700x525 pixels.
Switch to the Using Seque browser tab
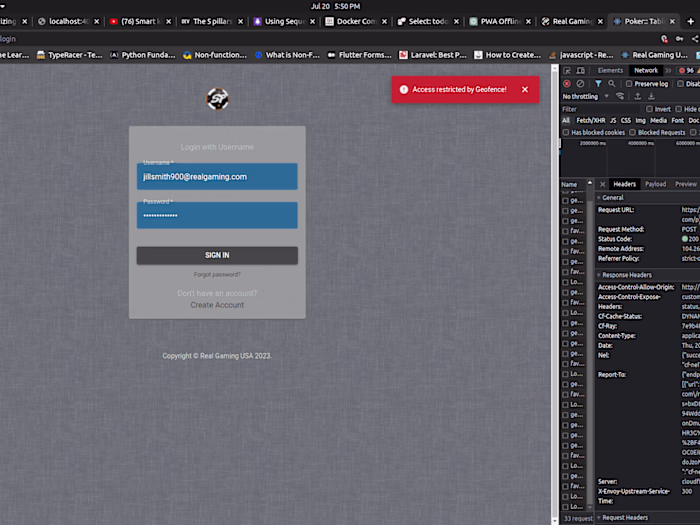284,21
